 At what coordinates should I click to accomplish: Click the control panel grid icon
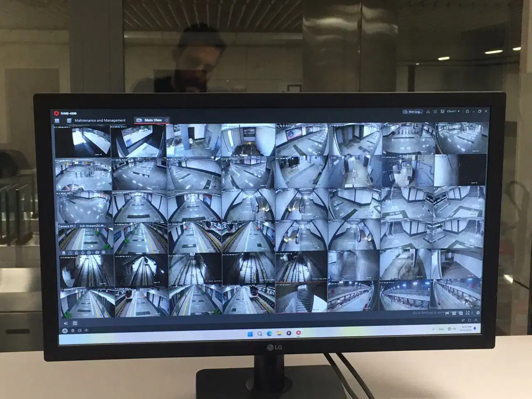pyautogui.click(x=57, y=121)
